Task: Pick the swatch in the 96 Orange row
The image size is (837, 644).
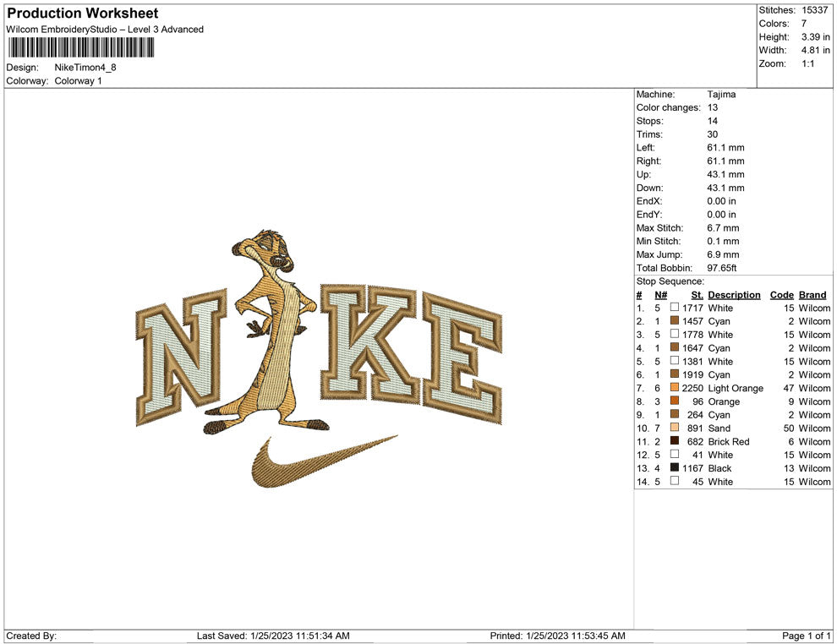Action: pyautogui.click(x=675, y=401)
